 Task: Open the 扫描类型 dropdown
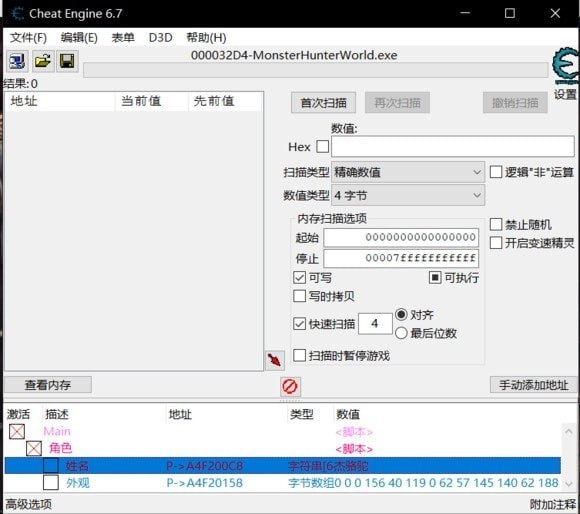pos(408,172)
